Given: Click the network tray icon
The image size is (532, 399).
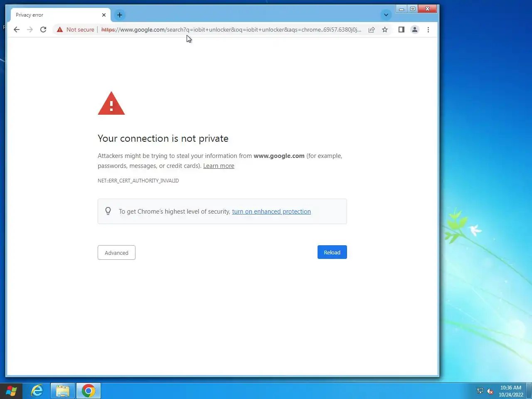Looking at the screenshot, I should point(480,391).
